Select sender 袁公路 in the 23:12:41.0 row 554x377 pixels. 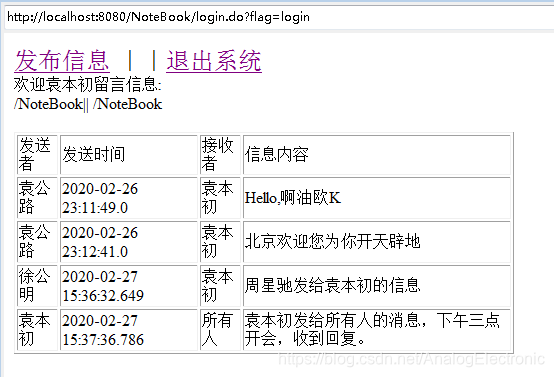[37, 242]
